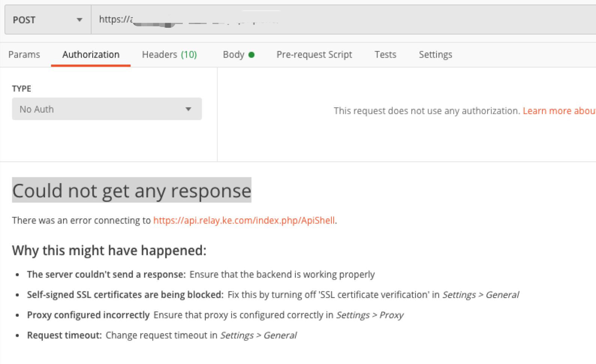Go to the Tests tab
The image size is (596, 364).
click(x=385, y=55)
